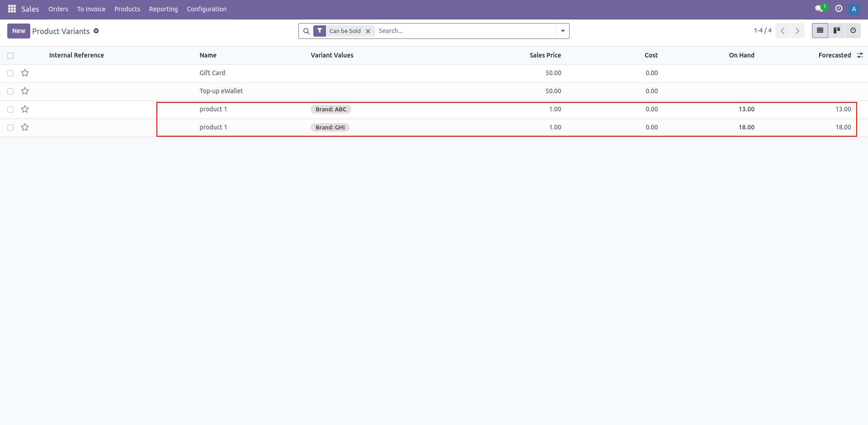Open the Reporting menu

point(163,9)
